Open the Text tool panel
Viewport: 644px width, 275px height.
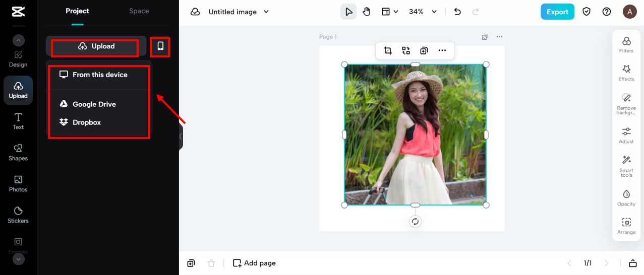click(x=18, y=121)
